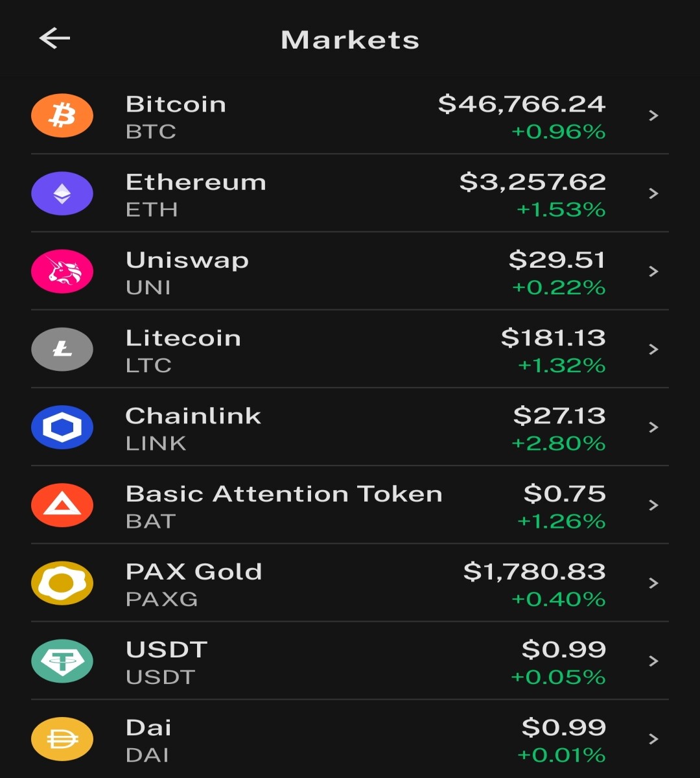
Task: Tap Bitcoin's +0.96% change percentage
Action: [x=559, y=132]
